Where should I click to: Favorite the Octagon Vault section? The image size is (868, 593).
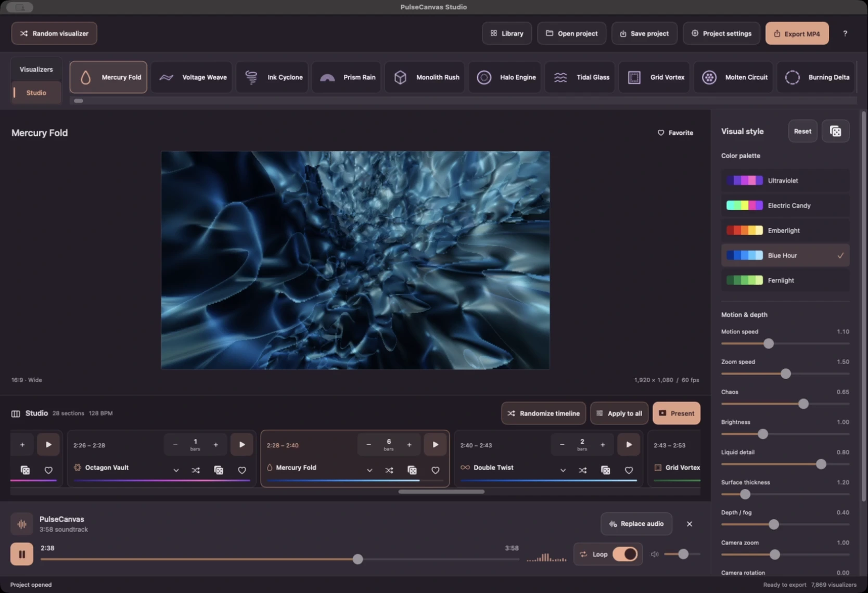tap(242, 470)
